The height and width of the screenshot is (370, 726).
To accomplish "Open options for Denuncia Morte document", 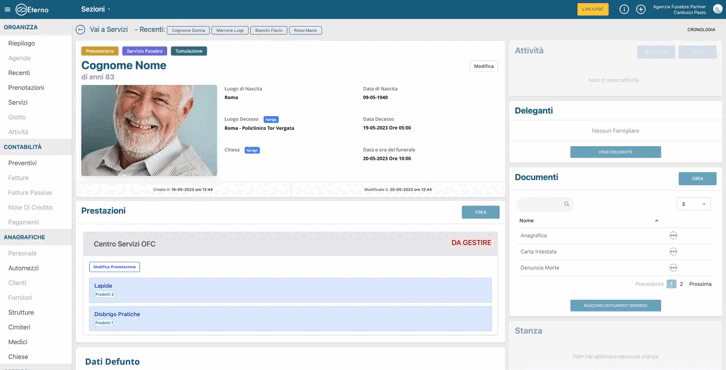I will [673, 268].
